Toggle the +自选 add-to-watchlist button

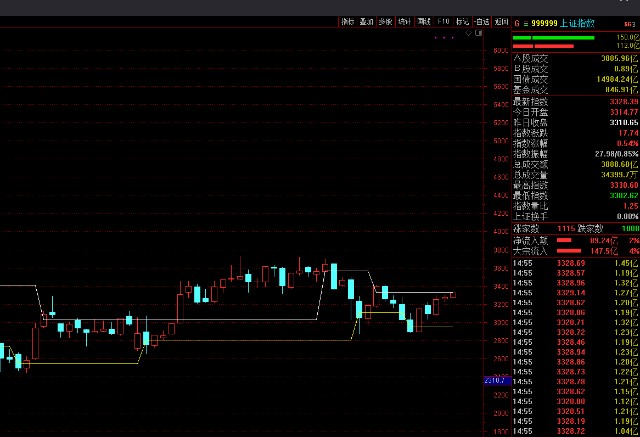click(x=481, y=21)
